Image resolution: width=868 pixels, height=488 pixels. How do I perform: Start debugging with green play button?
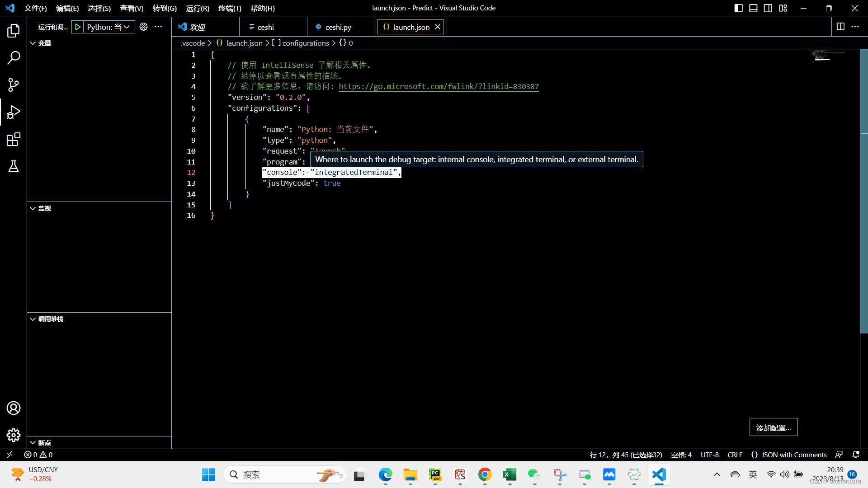coord(78,27)
